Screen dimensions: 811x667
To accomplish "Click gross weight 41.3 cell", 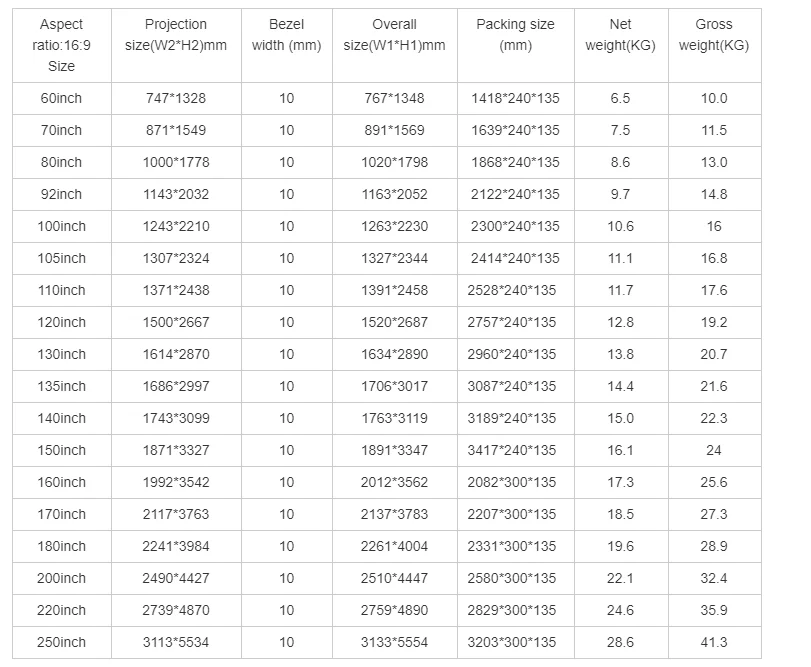I will tap(714, 642).
